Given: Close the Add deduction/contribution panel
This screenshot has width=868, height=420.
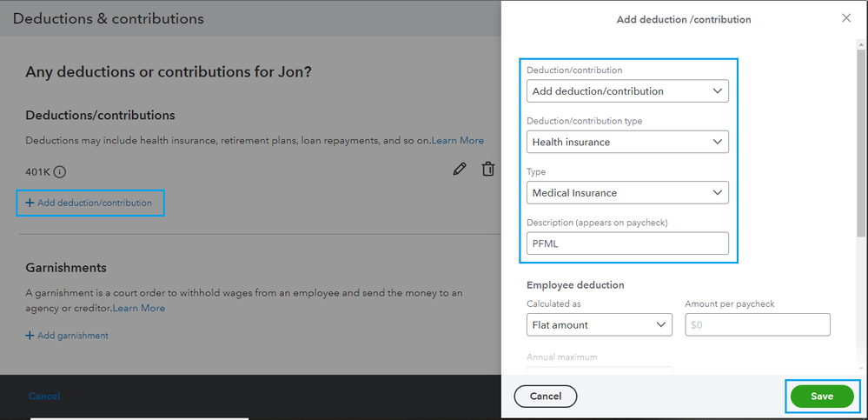Looking at the screenshot, I should click(x=846, y=18).
